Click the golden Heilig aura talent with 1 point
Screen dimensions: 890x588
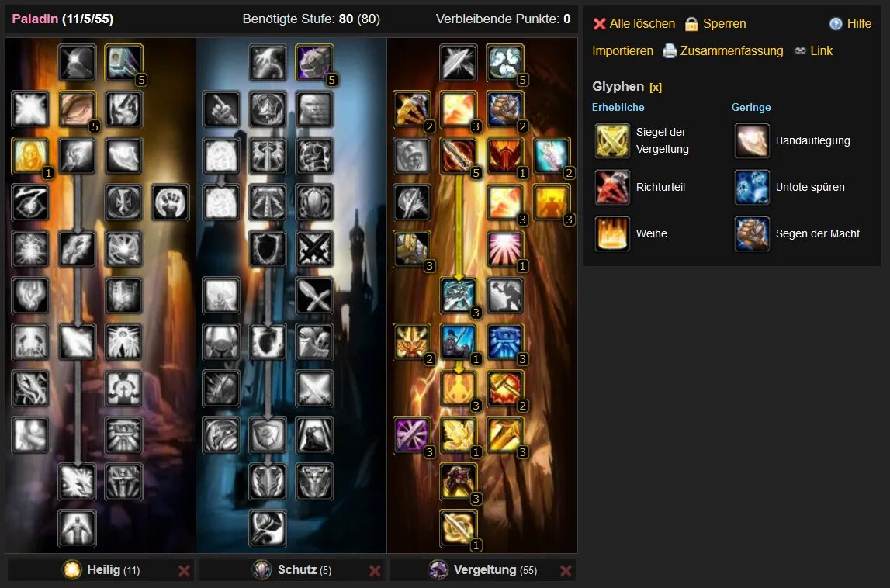pyautogui.click(x=31, y=155)
